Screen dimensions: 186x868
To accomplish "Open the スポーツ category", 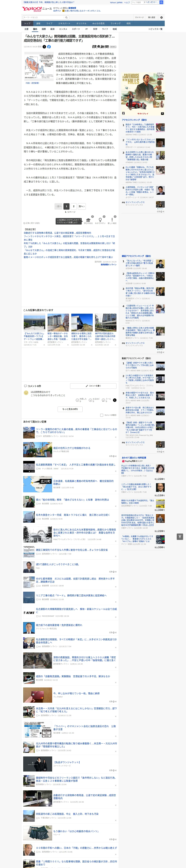I will click(76, 29).
